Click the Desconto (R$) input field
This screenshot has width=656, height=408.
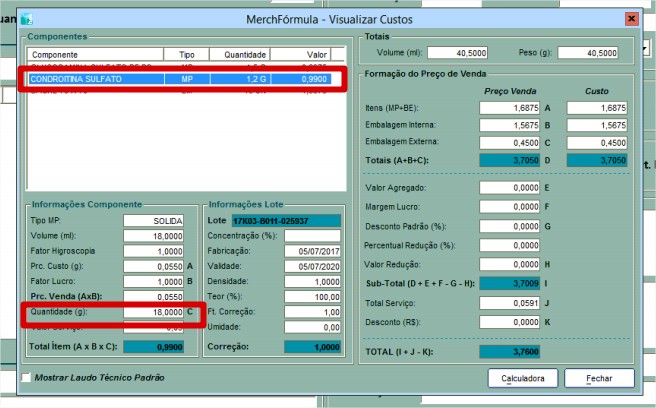tap(510, 321)
